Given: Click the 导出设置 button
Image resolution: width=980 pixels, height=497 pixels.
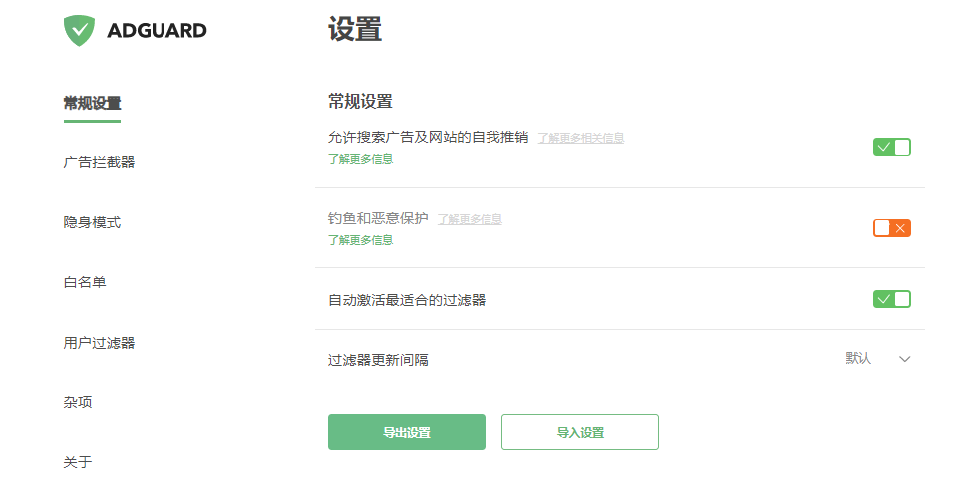Looking at the screenshot, I should 407,432.
